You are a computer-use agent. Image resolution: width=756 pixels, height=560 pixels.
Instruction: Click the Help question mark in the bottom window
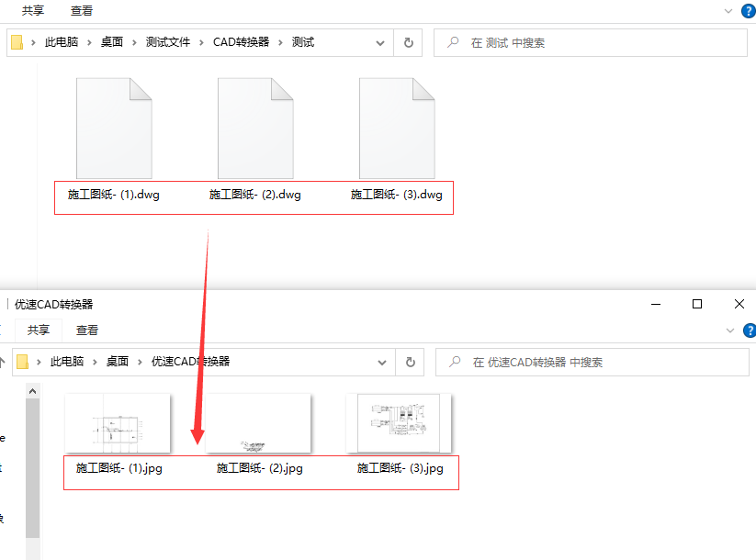pyautogui.click(x=749, y=330)
